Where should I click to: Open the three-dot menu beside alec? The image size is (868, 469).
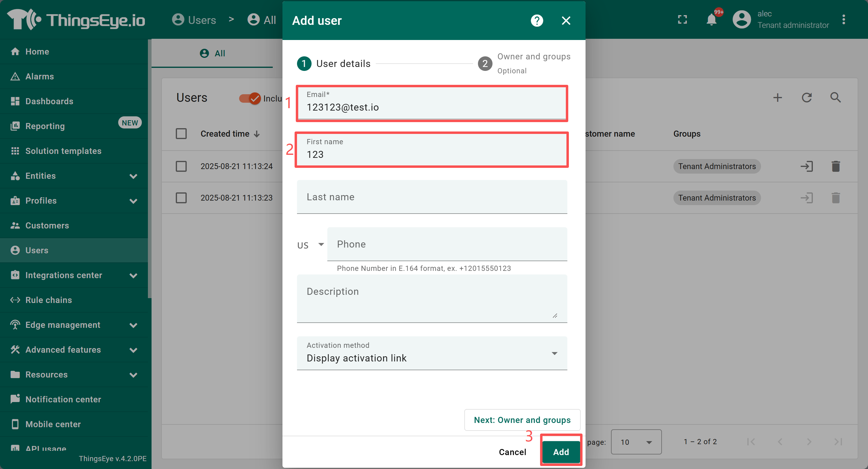[843, 19]
